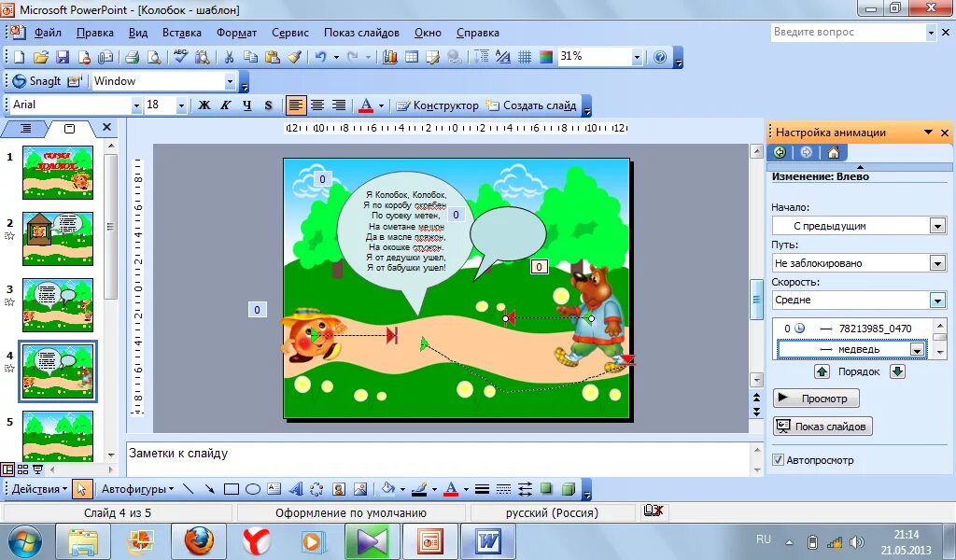Choose line style on drawing toolbar
Viewport: 956px width, 560px height.
pyautogui.click(x=482, y=489)
